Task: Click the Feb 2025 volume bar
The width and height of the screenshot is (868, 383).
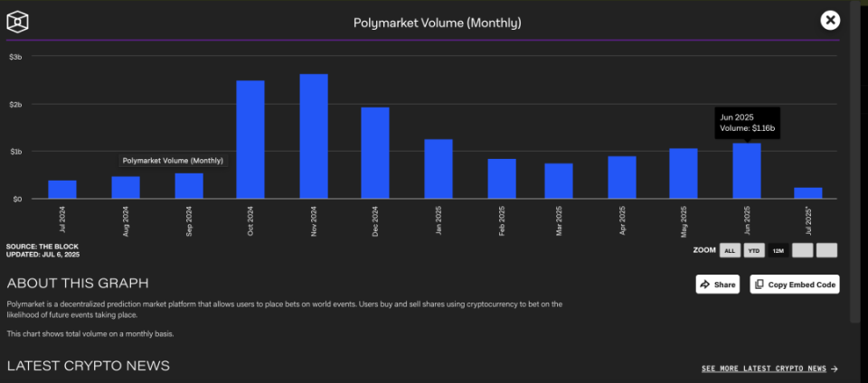Action: (x=502, y=179)
